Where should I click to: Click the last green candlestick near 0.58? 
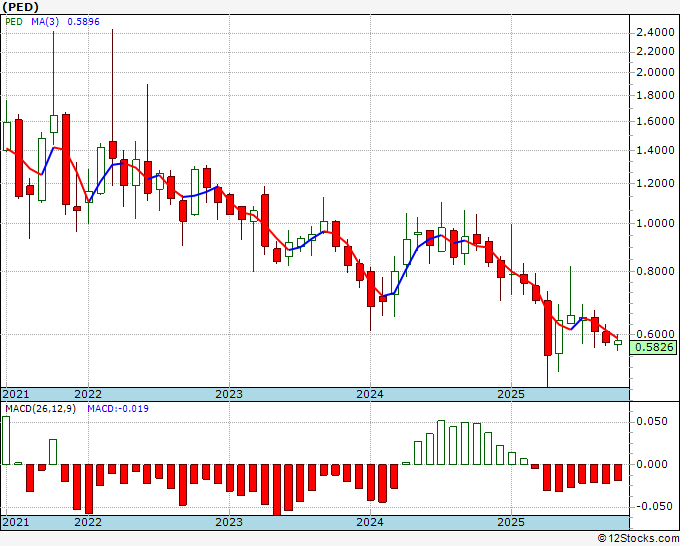618,343
